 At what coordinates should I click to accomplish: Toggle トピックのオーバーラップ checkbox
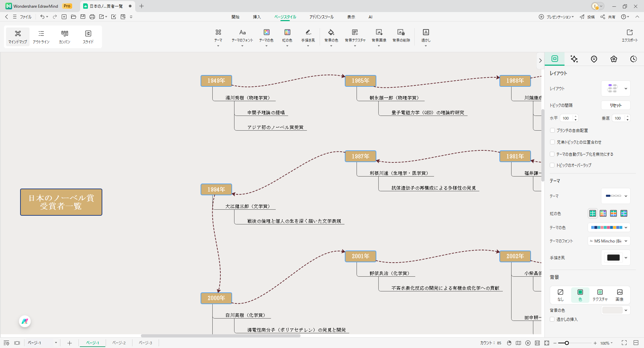(x=552, y=165)
